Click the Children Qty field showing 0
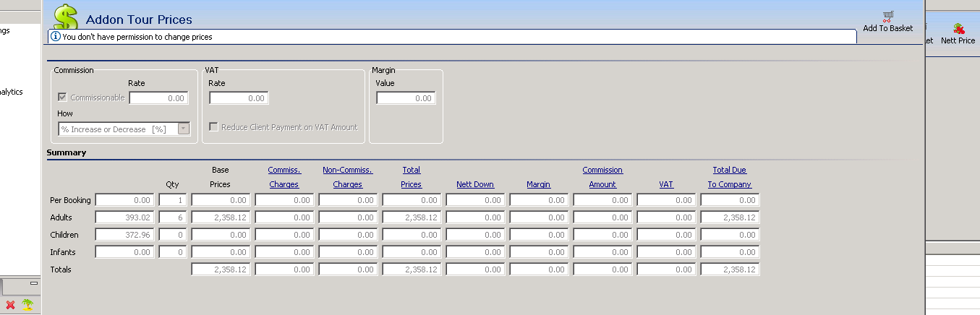The width and height of the screenshot is (980, 315). click(x=172, y=235)
